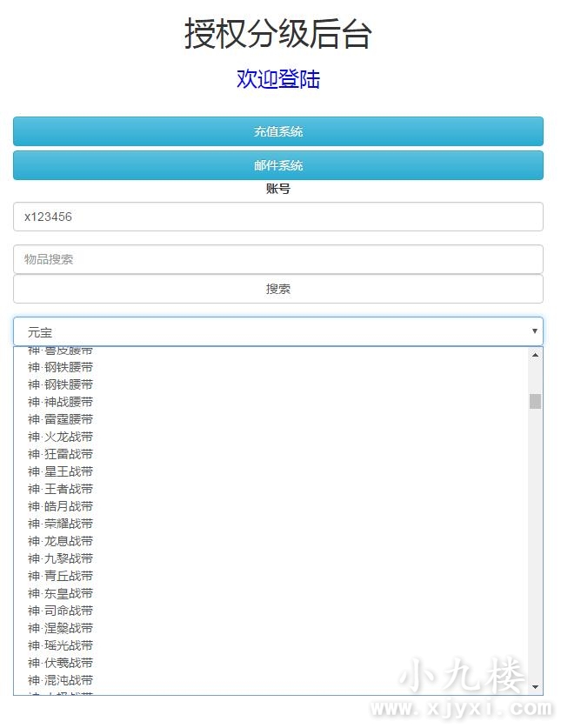The width and height of the screenshot is (561, 728).
Task: Select the 神·龙息战带 entry
Action: tap(61, 541)
